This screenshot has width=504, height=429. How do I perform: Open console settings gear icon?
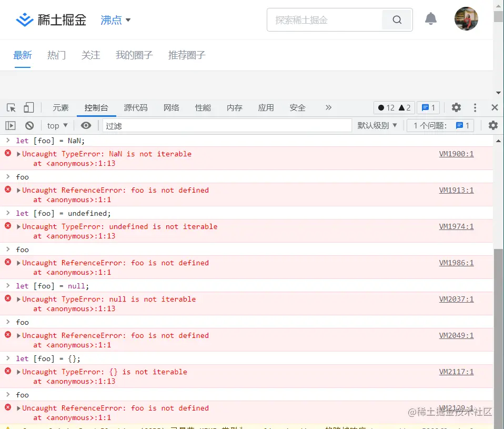(x=493, y=125)
